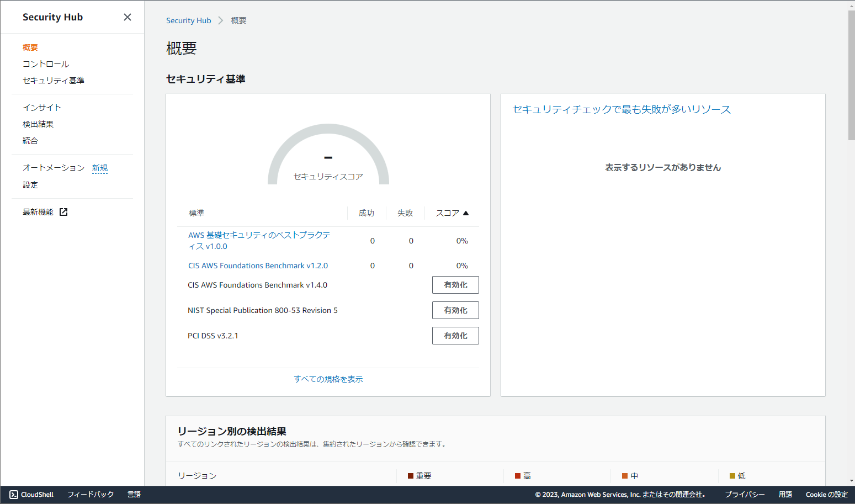This screenshot has height=504, width=855.
Task: Click 表示するリソースがありません message
Action: (x=663, y=167)
